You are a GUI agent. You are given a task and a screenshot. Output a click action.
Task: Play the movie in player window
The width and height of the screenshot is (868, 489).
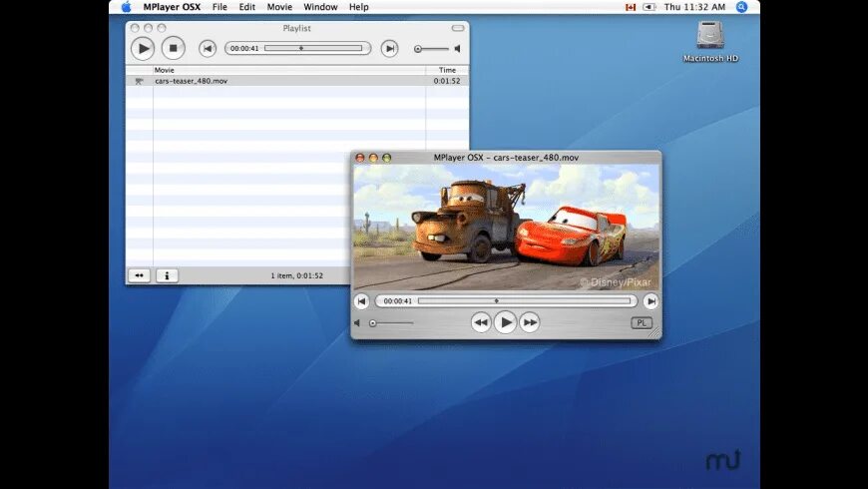click(x=505, y=322)
